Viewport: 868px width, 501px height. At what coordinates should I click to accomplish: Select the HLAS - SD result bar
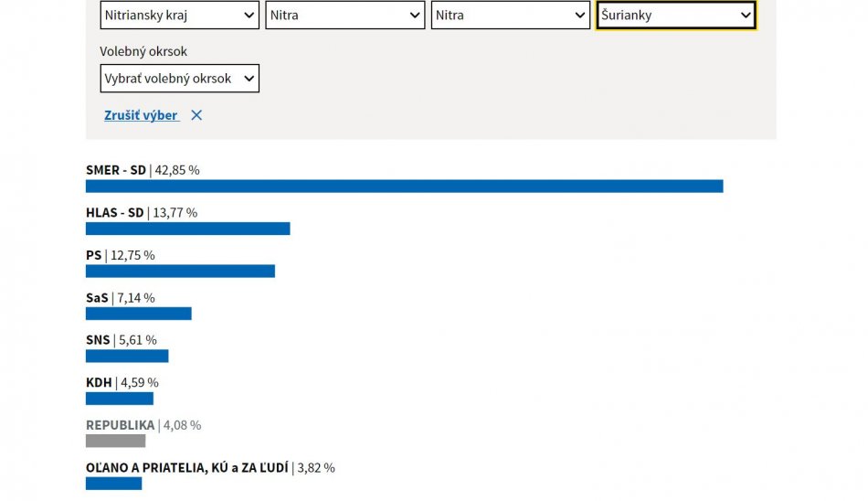point(187,229)
